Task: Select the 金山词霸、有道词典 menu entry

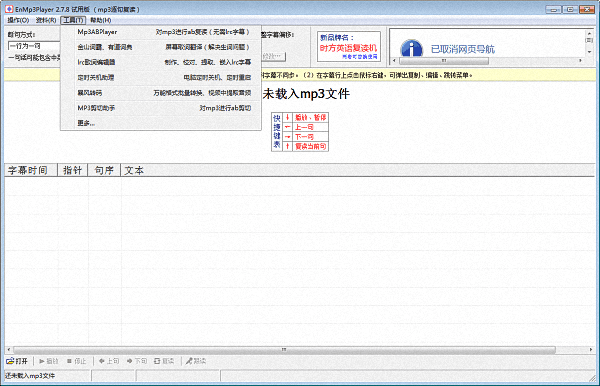Action: tap(161, 47)
